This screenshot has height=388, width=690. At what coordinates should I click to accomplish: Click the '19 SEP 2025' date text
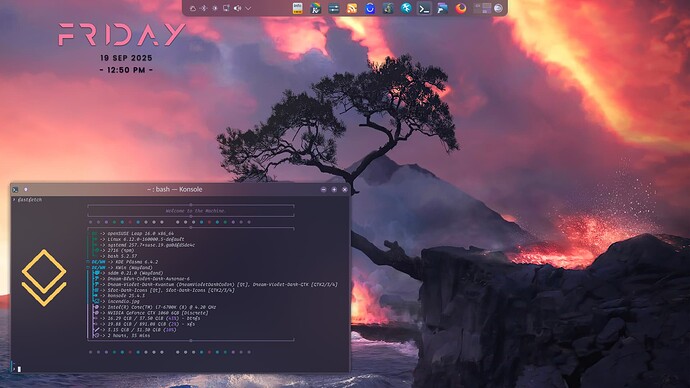coord(126,58)
